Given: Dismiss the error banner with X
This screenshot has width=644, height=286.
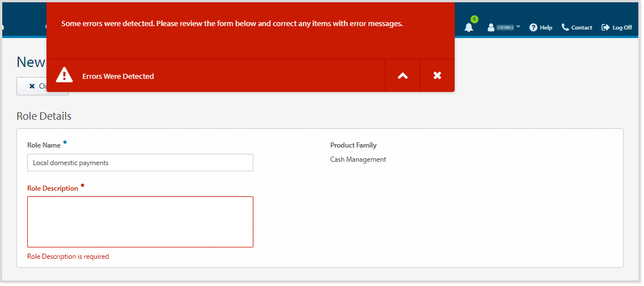Looking at the screenshot, I should [x=437, y=75].
